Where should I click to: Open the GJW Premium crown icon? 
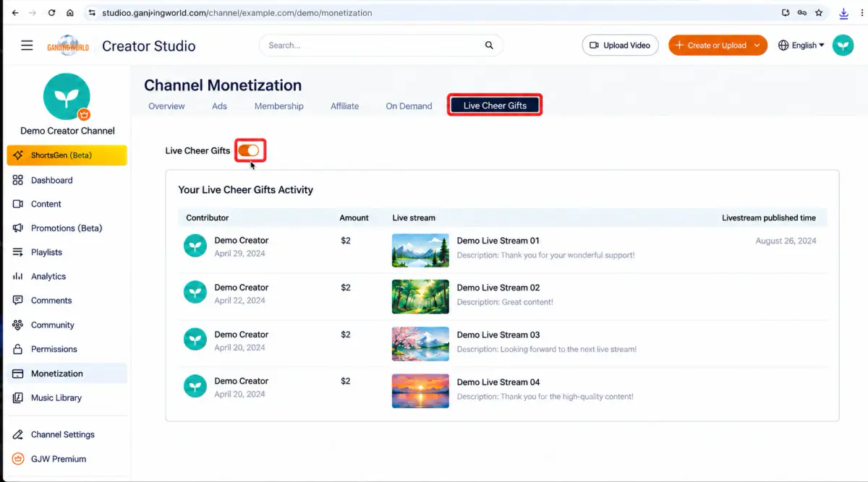click(x=18, y=459)
